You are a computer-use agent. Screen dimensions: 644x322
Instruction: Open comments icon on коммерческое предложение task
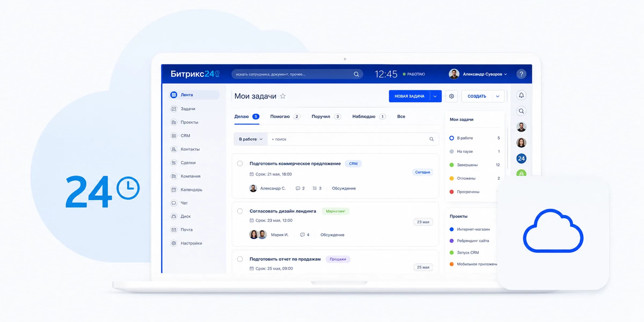[x=298, y=188]
